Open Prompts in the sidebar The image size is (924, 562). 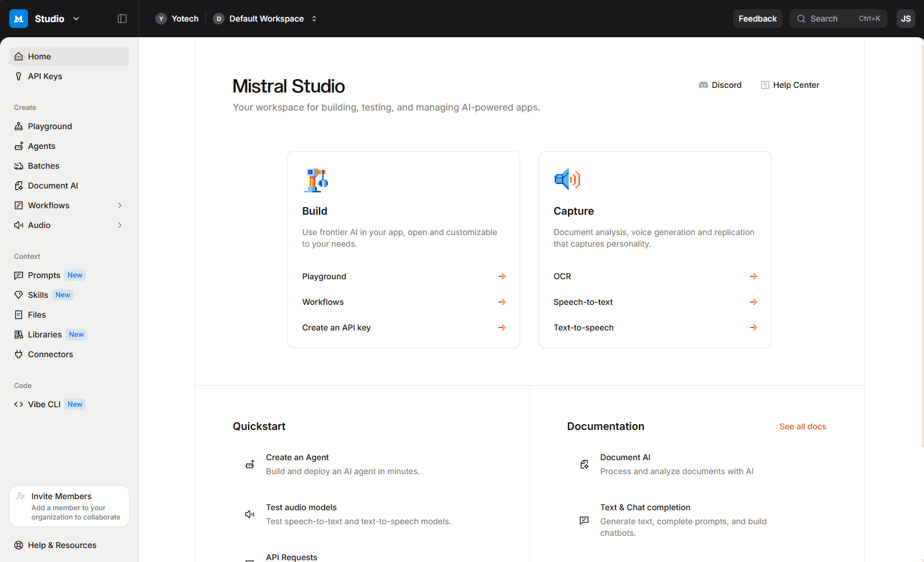[x=69, y=275]
